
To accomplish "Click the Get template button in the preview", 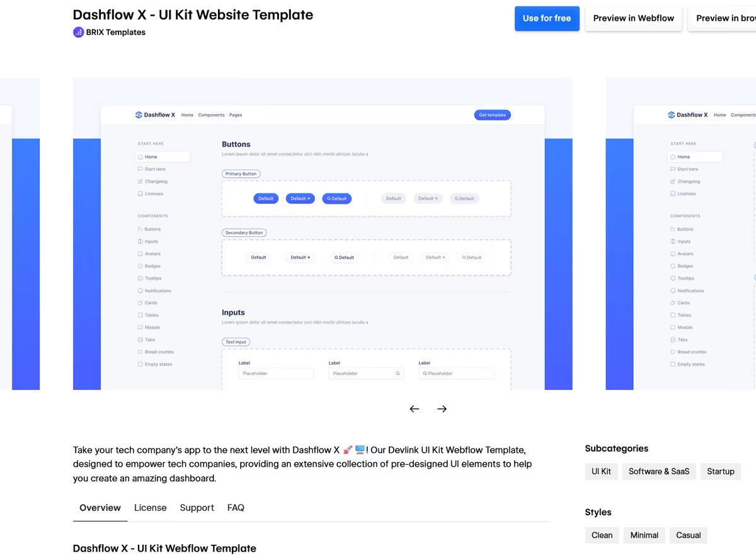I will (x=492, y=115).
